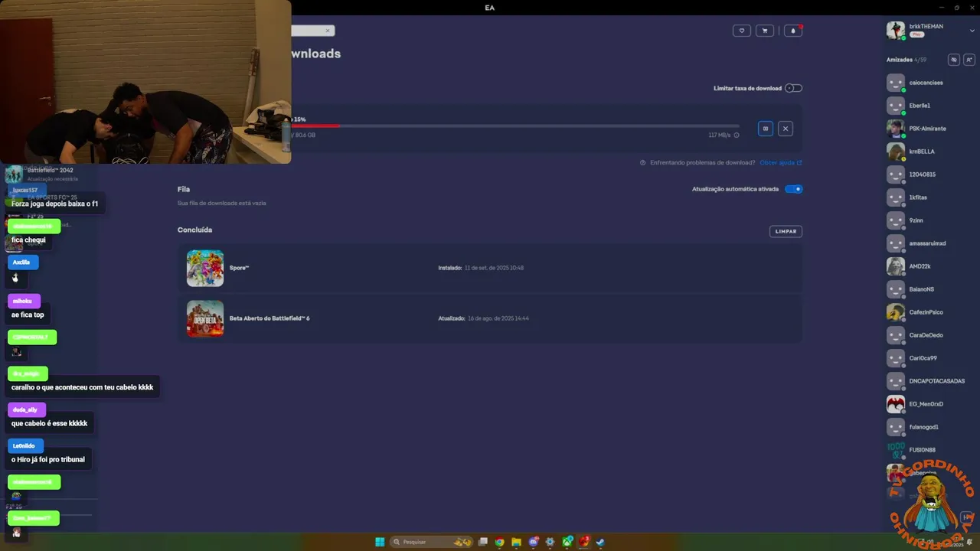This screenshot has width=980, height=551.
Task: Open the wishlist heart icon
Action: [741, 31]
